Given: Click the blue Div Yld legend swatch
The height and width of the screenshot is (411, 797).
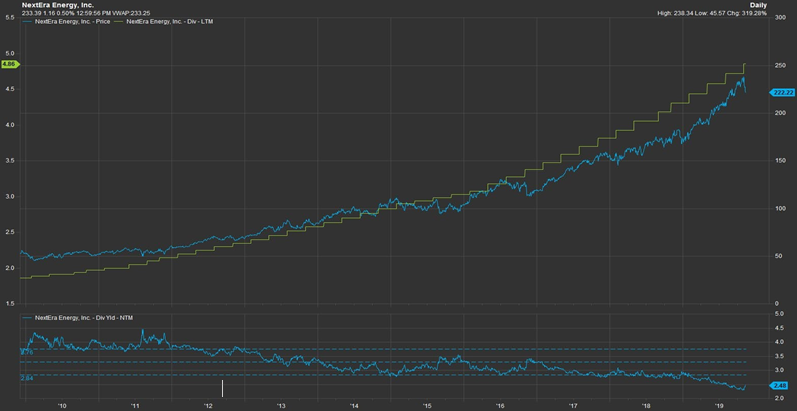Looking at the screenshot, I should tap(27, 318).
